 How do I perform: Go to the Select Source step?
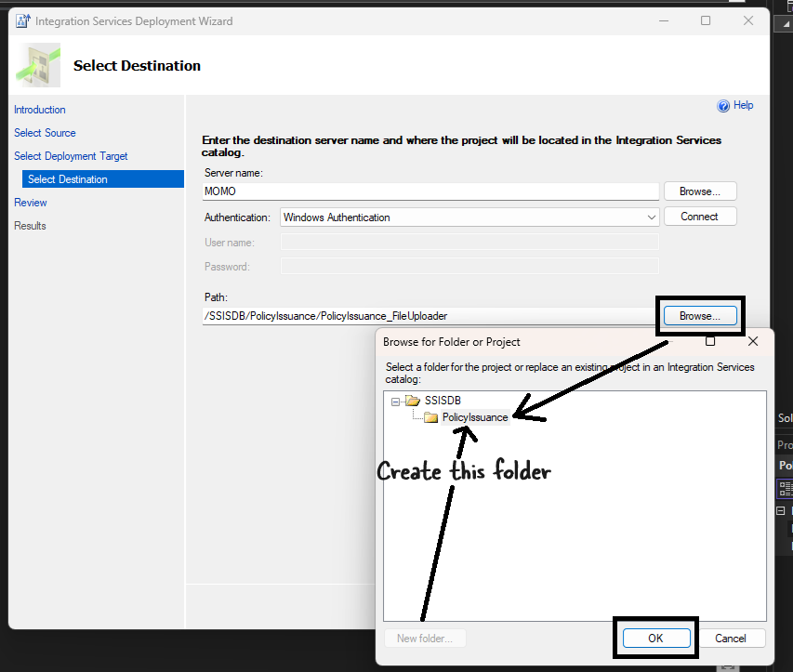(45, 133)
